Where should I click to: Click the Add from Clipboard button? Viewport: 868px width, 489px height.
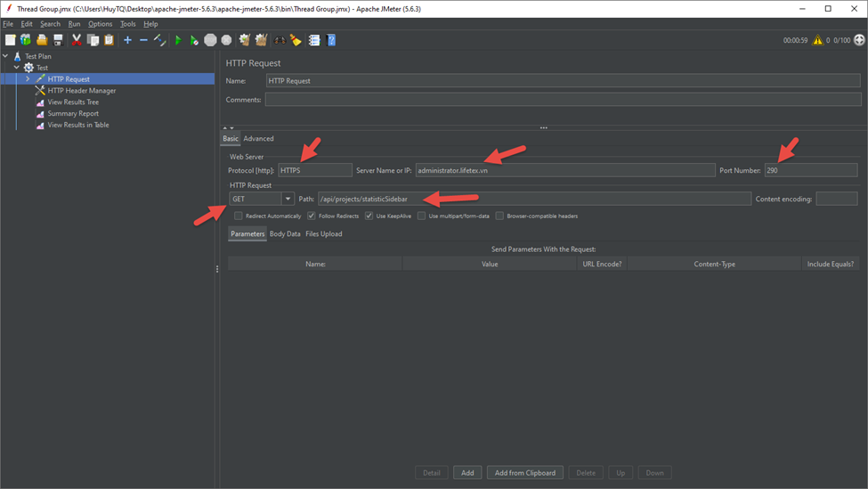[524, 473]
